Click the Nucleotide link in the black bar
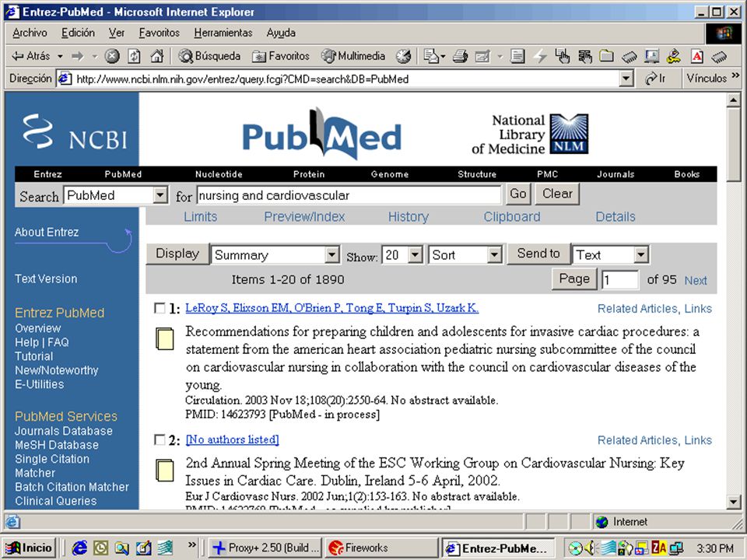This screenshot has height=560, width=747. [x=219, y=174]
